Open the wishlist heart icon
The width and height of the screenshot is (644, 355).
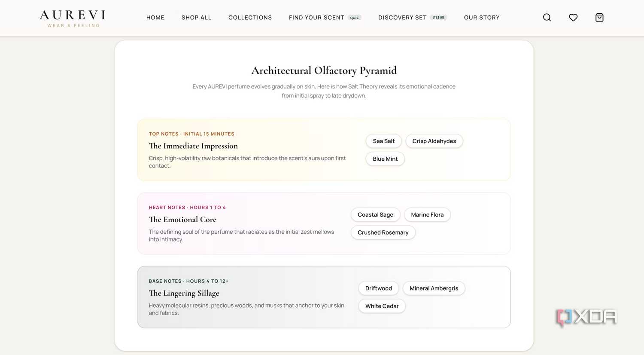pyautogui.click(x=573, y=18)
